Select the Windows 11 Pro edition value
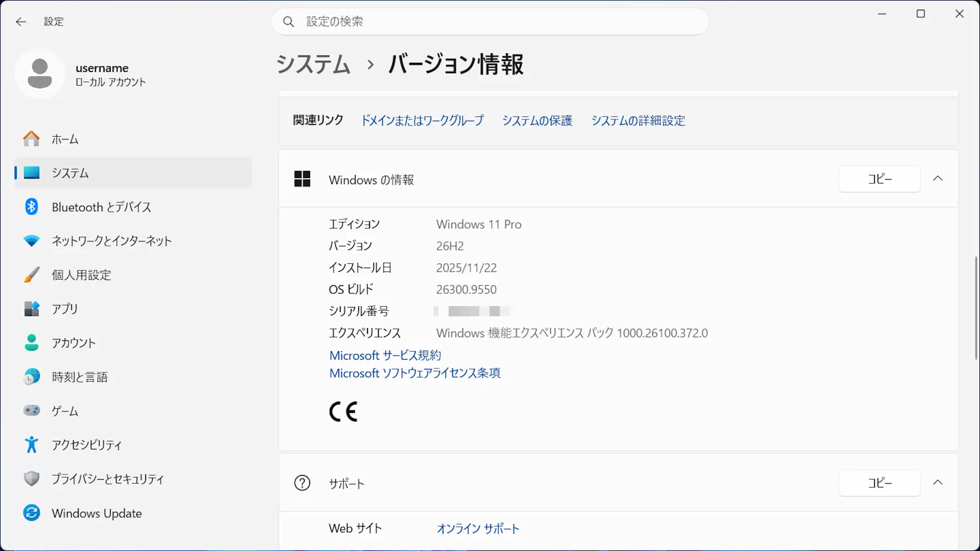 tap(478, 224)
